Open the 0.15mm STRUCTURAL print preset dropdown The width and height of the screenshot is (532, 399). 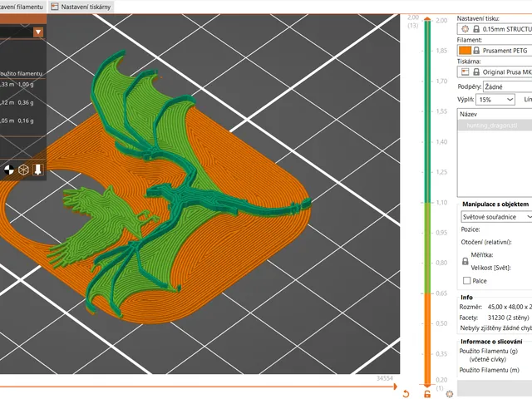pos(495,29)
